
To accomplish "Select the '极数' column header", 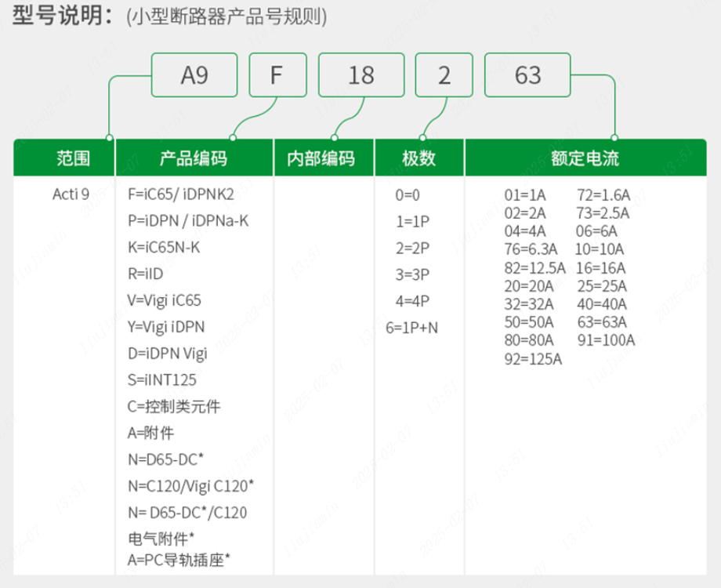I will coord(419,158).
